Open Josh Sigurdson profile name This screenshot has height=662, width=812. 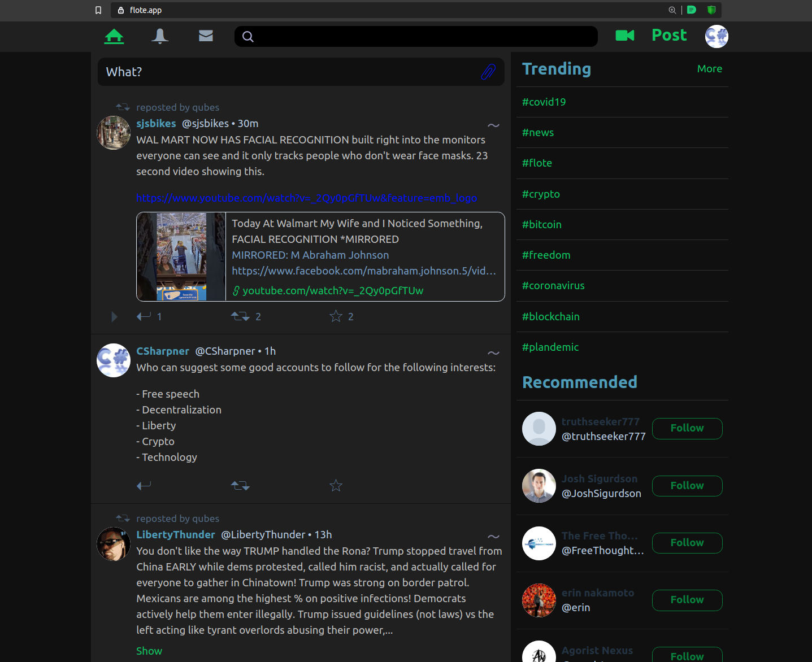click(600, 478)
